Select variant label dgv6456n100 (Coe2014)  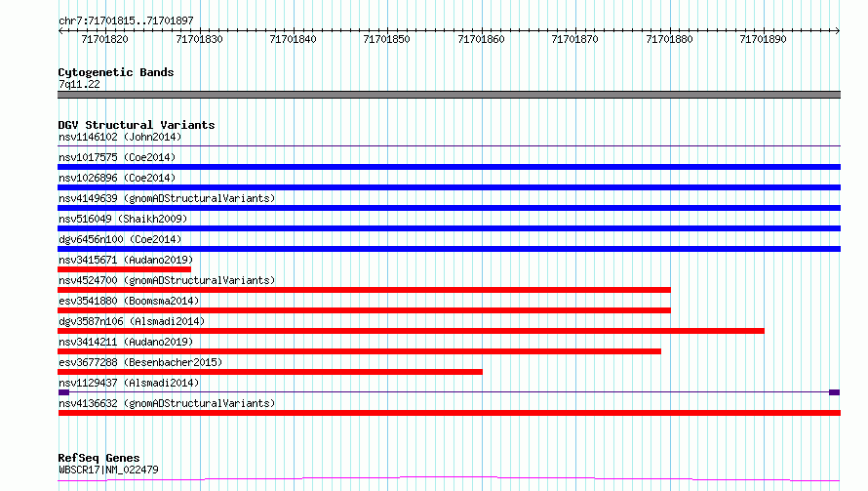point(120,239)
